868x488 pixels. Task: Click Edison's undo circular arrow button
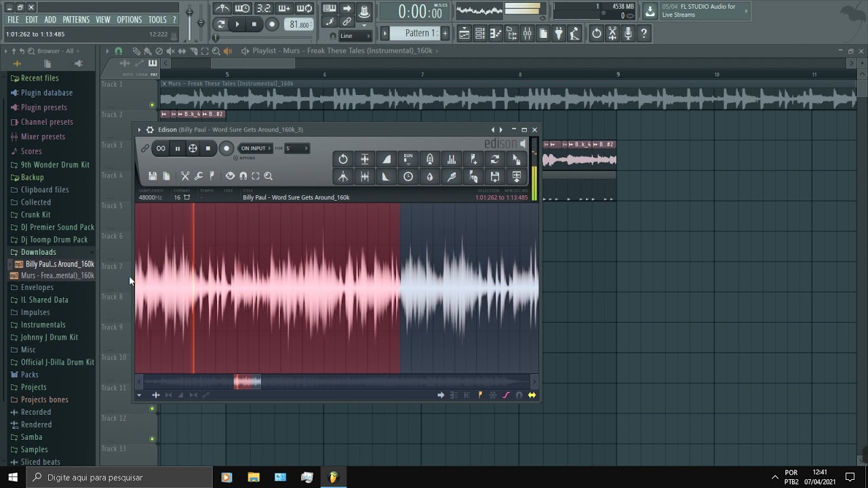pyautogui.click(x=343, y=159)
